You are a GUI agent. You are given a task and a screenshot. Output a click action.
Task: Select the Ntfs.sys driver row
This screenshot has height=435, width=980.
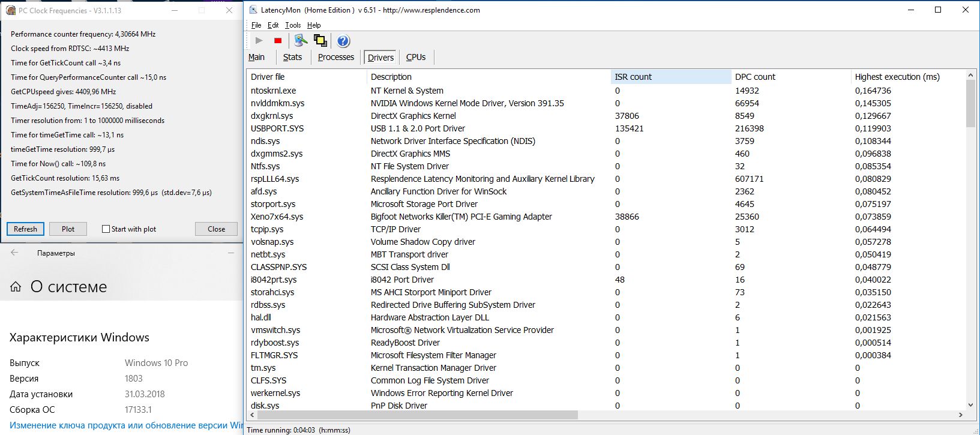pos(606,166)
